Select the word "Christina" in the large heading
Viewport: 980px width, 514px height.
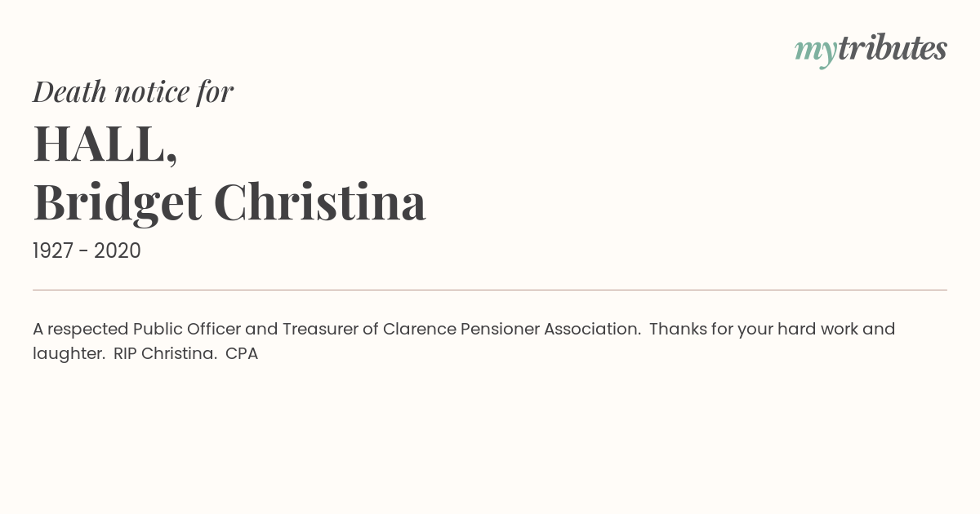click(x=320, y=201)
